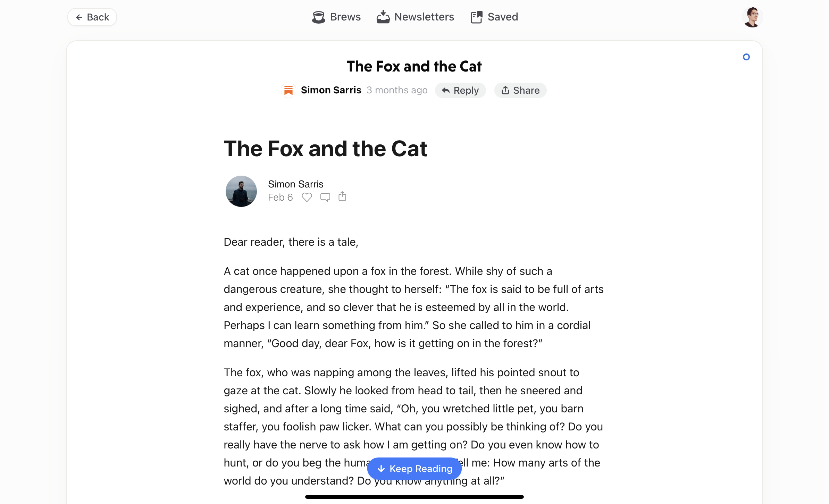Switch to the Newsletters tab
Screen dimensions: 829x504
pyautogui.click(x=415, y=17)
